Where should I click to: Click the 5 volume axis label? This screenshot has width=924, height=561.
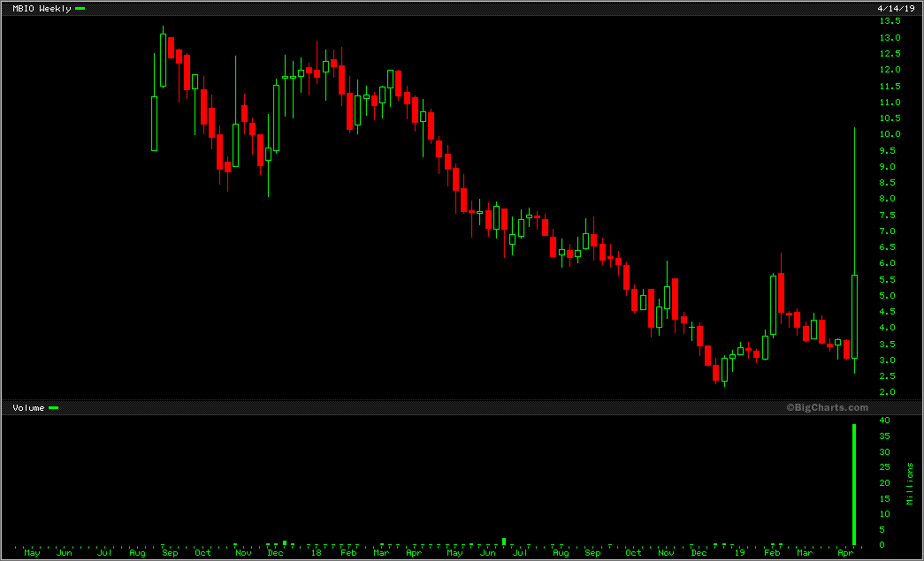882,530
